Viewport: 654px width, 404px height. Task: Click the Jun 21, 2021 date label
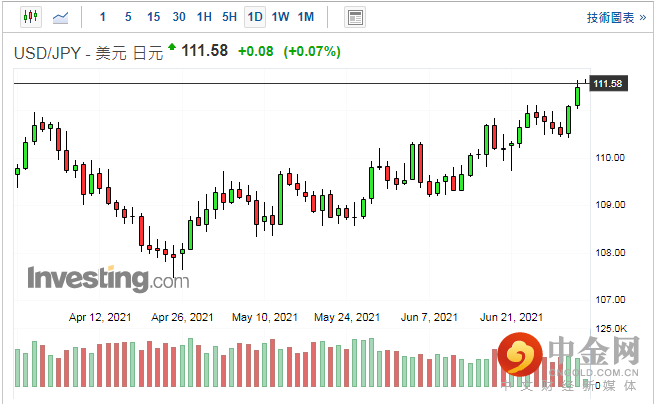(511, 317)
